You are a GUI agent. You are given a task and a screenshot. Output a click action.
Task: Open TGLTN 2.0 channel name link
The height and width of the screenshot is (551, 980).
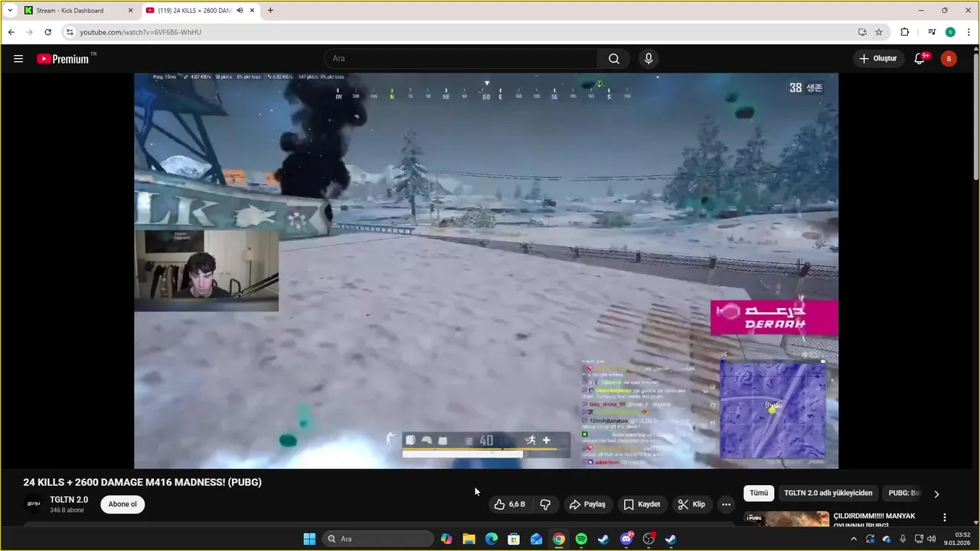pyautogui.click(x=69, y=500)
